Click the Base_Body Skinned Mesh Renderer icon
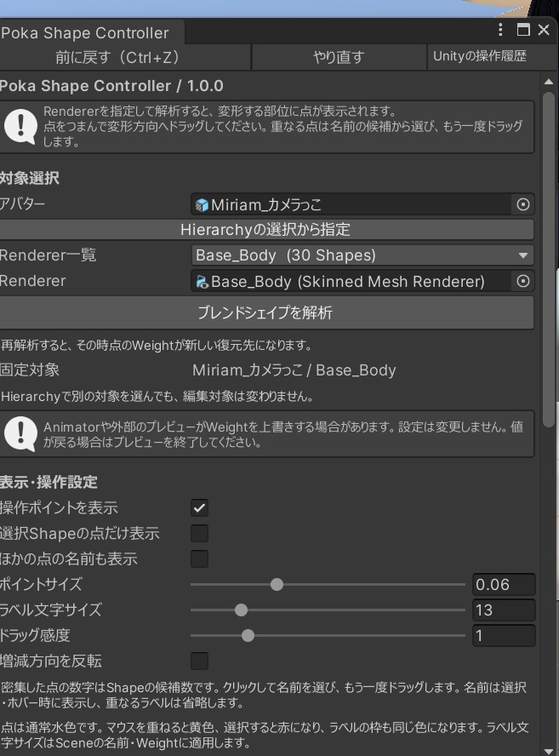The height and width of the screenshot is (756, 559). pos(202,282)
